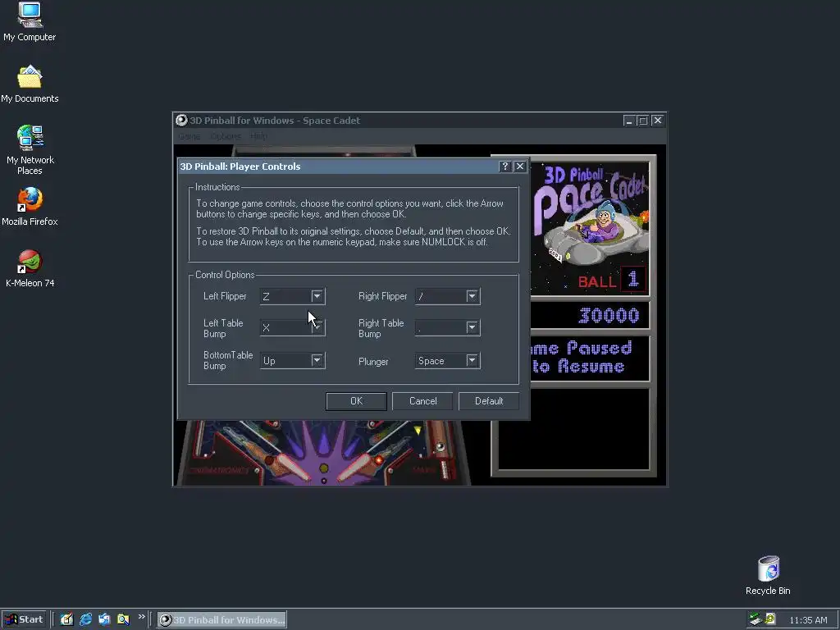Open the Help menu in pinball window

[x=258, y=136]
